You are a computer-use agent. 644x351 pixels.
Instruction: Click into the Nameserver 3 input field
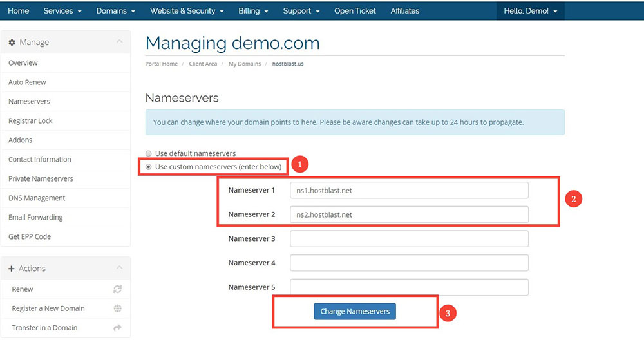click(x=409, y=239)
